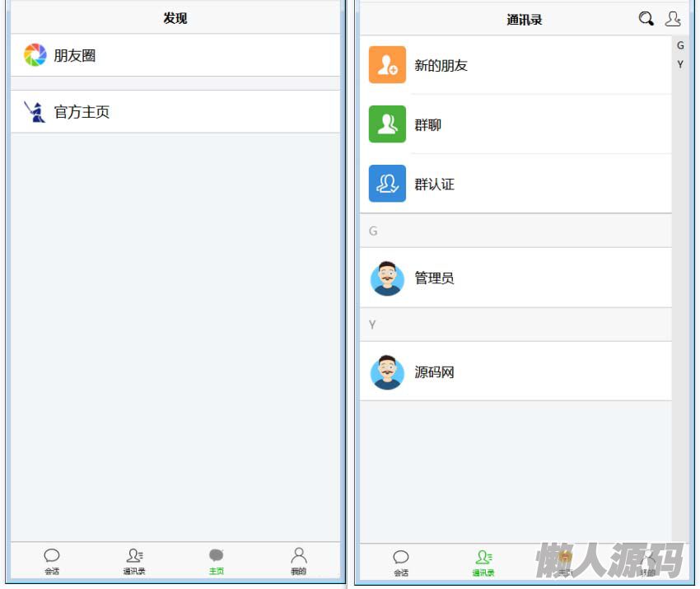
Task: Open 我的 tab in left 发现 screen
Action: click(298, 561)
